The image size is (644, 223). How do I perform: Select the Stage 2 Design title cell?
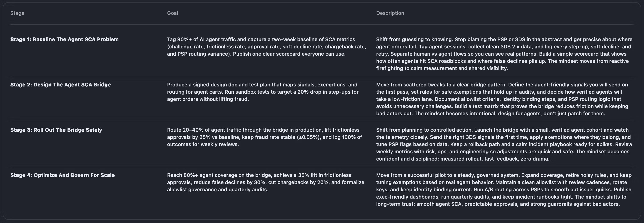click(60, 85)
